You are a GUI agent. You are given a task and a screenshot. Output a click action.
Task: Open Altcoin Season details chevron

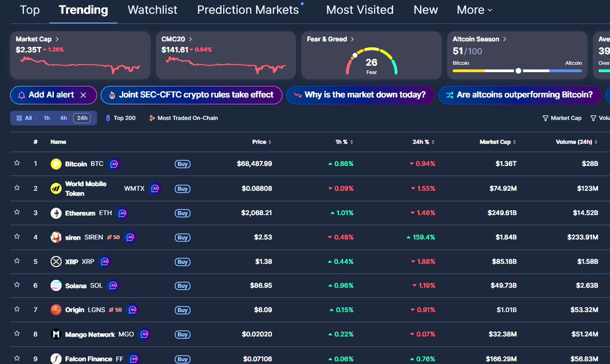tap(505, 39)
